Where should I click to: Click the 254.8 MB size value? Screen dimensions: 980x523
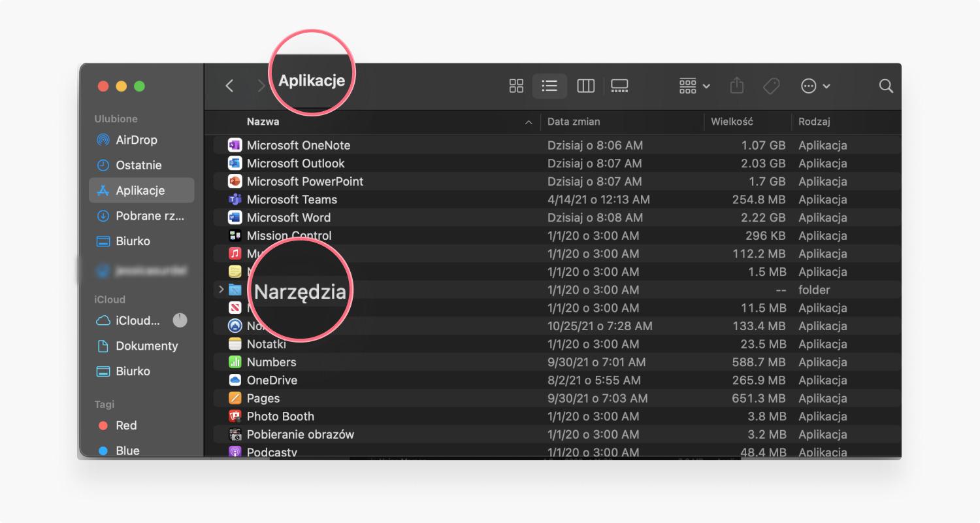pos(759,199)
